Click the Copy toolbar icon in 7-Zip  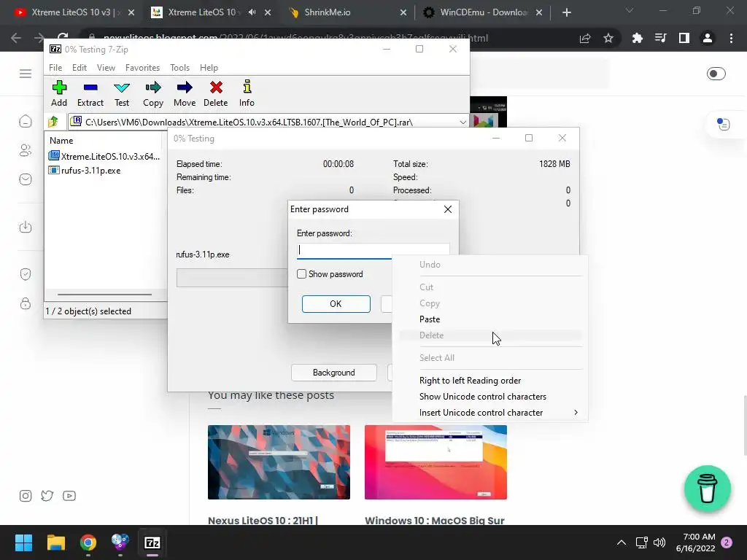point(153,94)
